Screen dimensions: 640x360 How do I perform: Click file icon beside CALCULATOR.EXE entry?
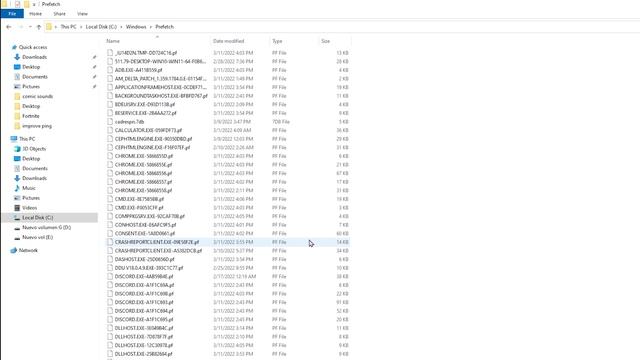tap(110, 130)
